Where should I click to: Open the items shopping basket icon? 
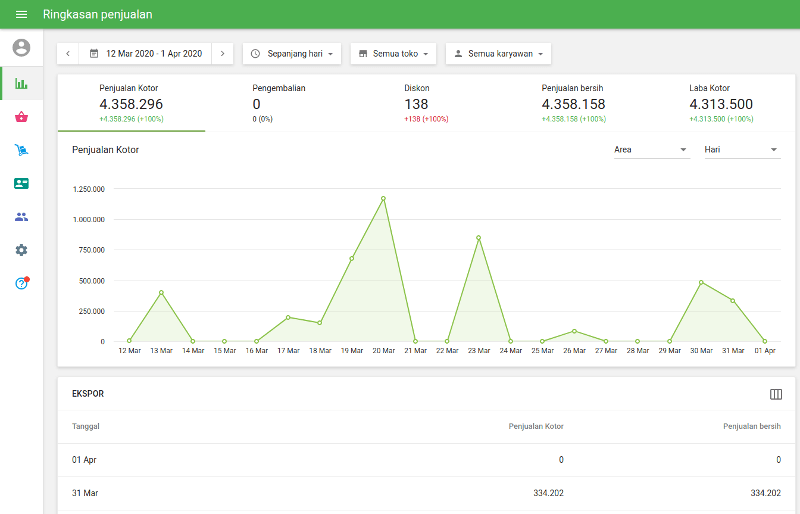pos(21,117)
